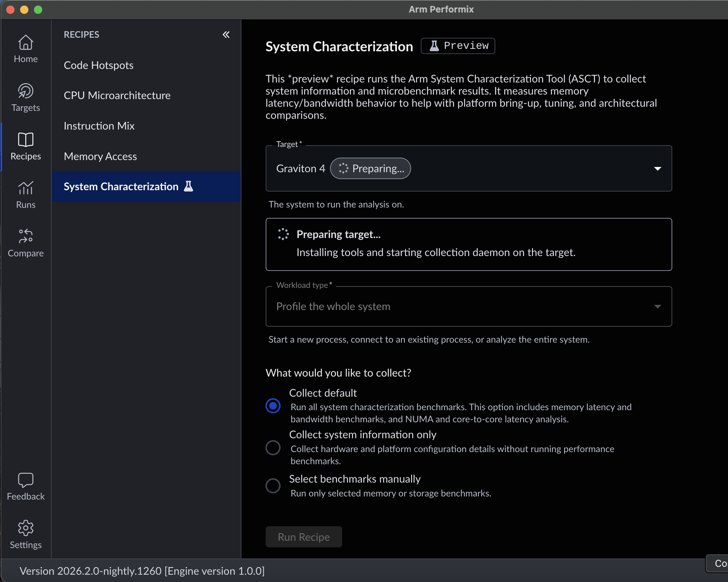Click the Collect default label
728x582 pixels.
(x=323, y=393)
